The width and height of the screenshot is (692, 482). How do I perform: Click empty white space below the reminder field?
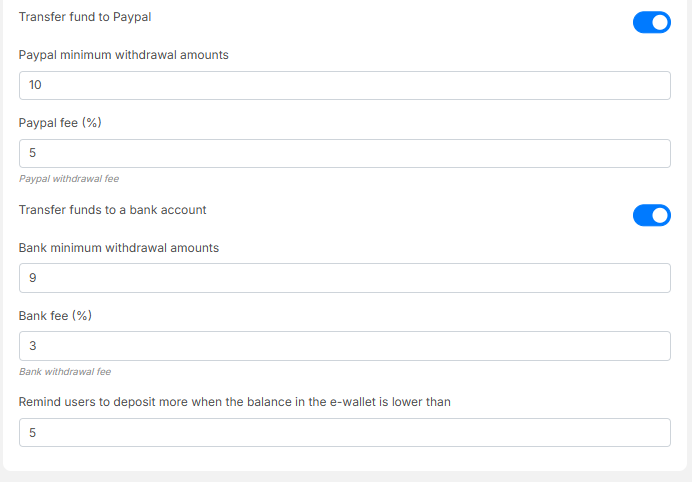tap(344, 458)
